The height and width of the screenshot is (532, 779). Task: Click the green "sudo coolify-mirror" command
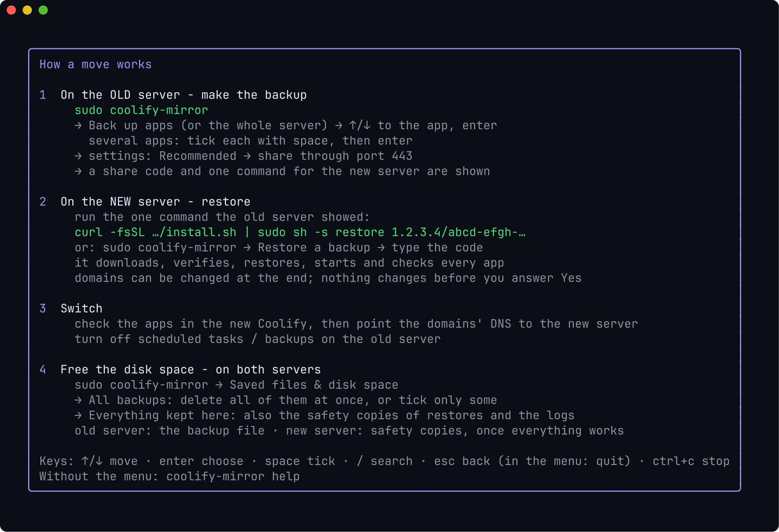click(141, 110)
